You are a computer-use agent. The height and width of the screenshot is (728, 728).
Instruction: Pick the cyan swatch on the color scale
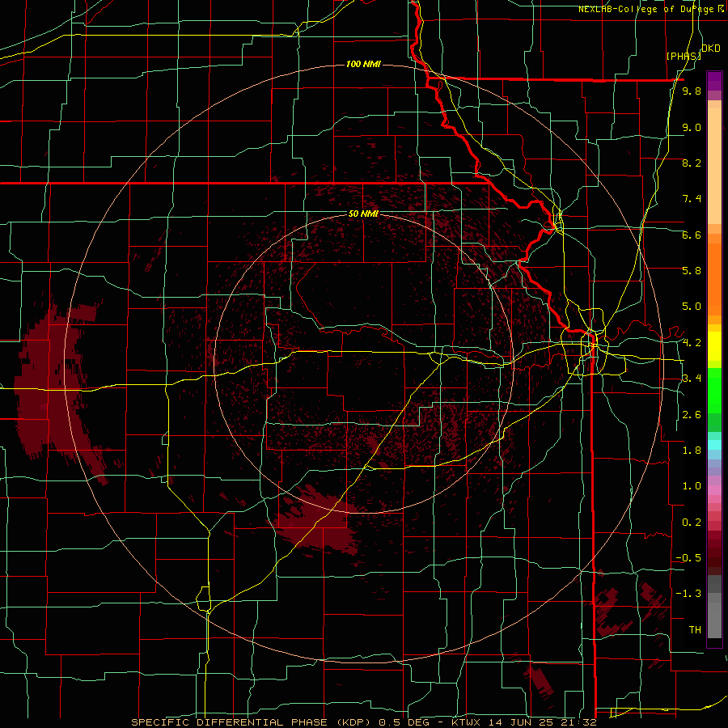pos(714,445)
